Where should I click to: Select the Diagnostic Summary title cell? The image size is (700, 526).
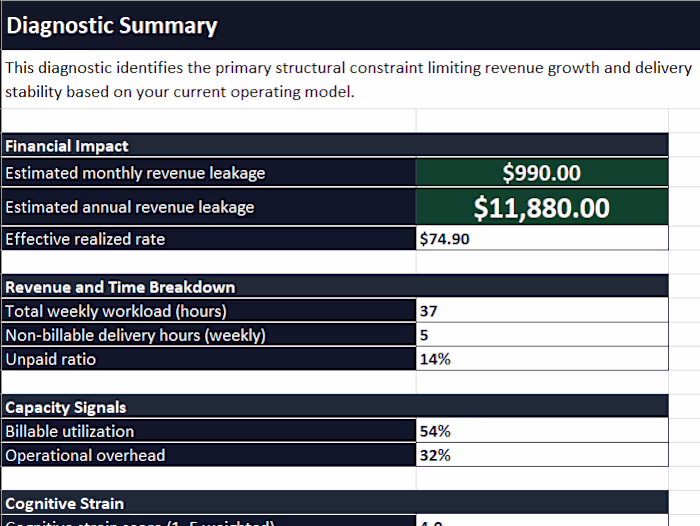click(112, 26)
